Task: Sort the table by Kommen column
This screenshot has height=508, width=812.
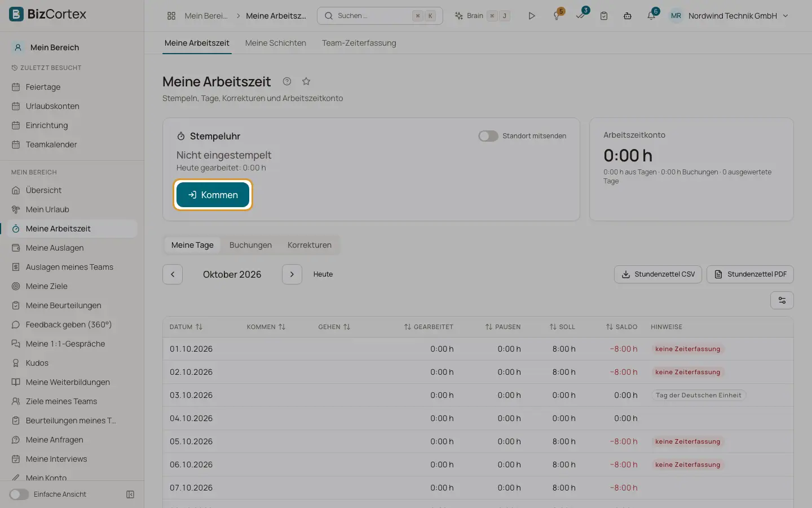Action: 266,327
